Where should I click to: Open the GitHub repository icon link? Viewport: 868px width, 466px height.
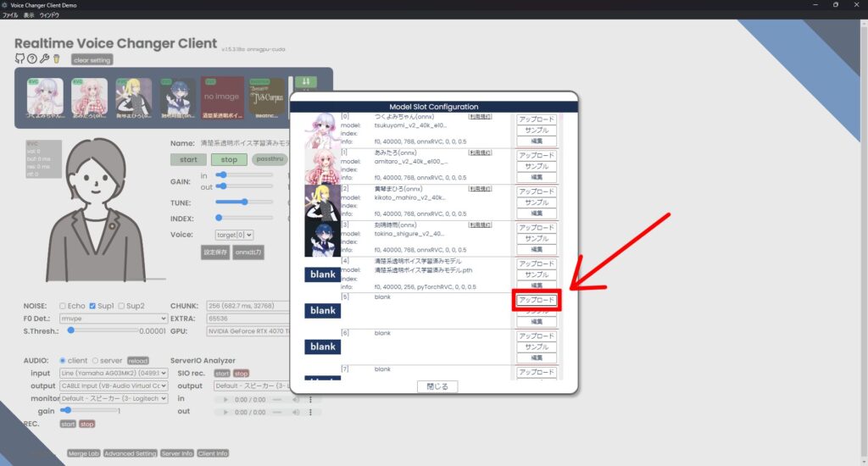coord(19,59)
